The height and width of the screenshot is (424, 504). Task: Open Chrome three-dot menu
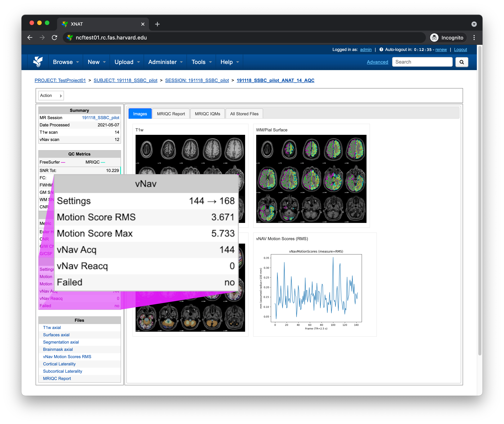(474, 38)
